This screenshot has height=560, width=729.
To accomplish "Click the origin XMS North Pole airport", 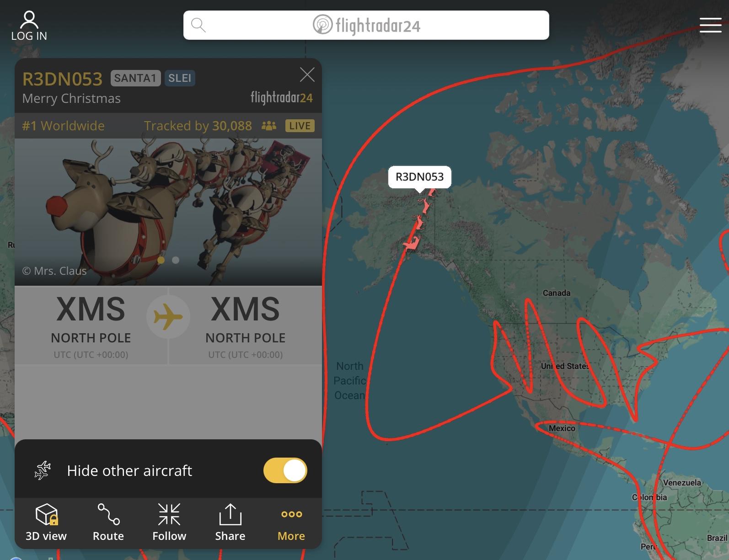I will click(91, 326).
